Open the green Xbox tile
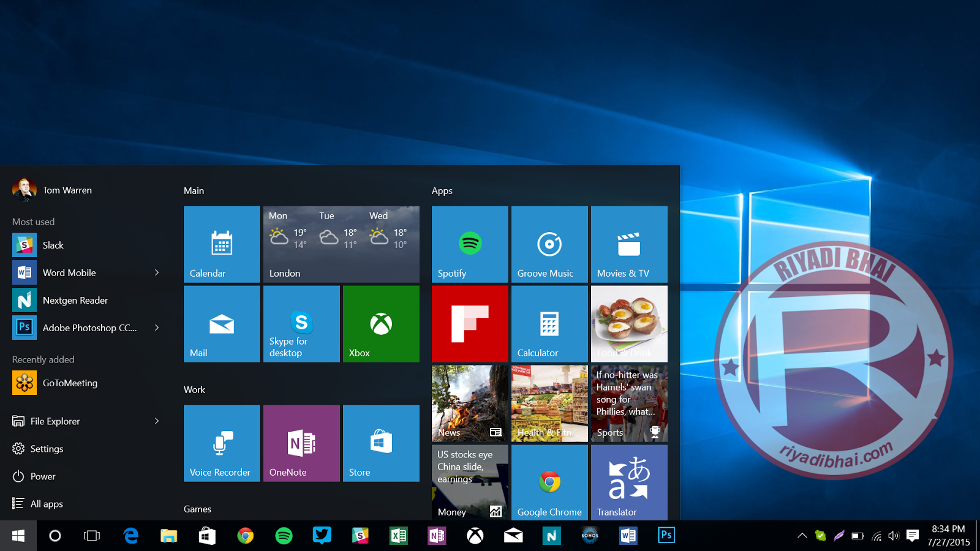This screenshot has height=551, width=980. point(381,324)
